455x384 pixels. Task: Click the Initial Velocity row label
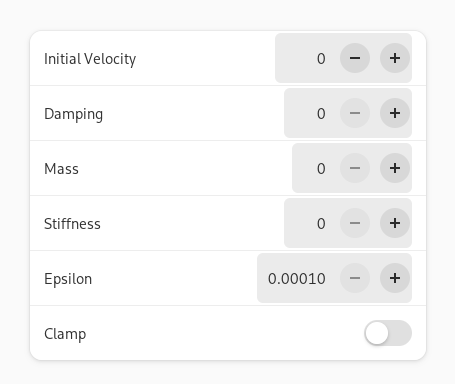pos(90,59)
